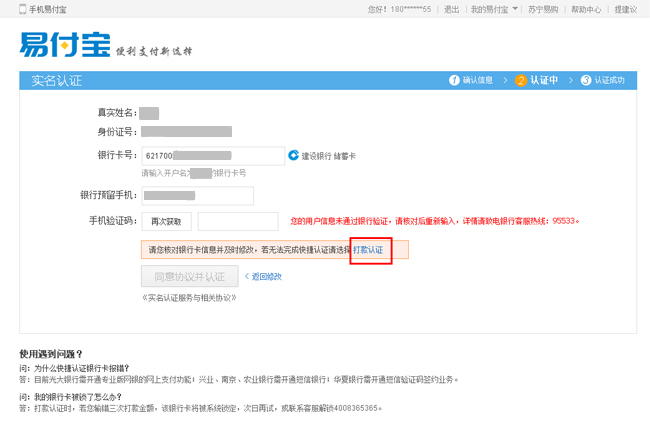The height and width of the screenshot is (444, 650).
Task: Click the 再次获取 resend code button
Action: (x=167, y=221)
